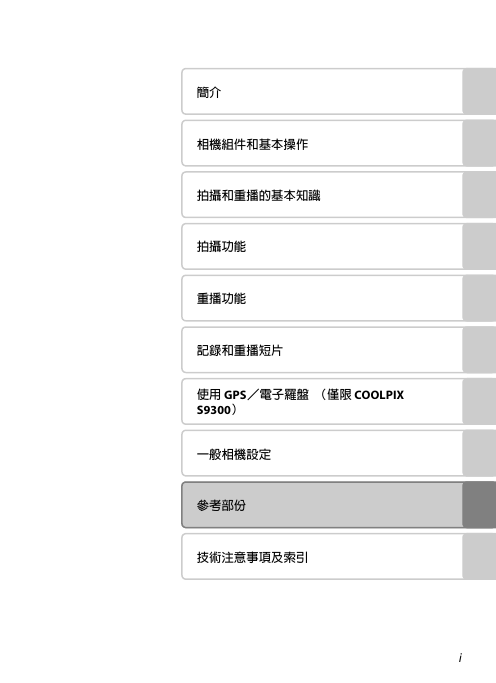The width and height of the screenshot is (496, 683).
Task: Select the side tab next to 技術注意事項及索引
Action: tap(479, 557)
